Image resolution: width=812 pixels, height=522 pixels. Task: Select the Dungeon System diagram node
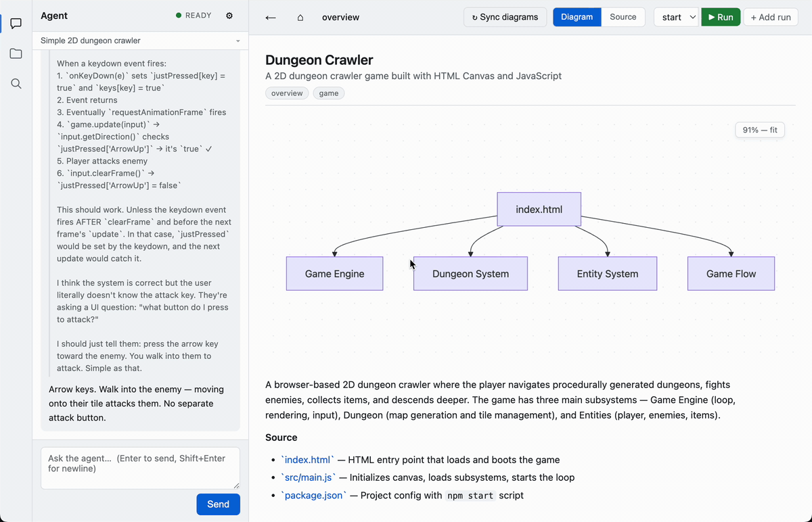[x=470, y=274]
